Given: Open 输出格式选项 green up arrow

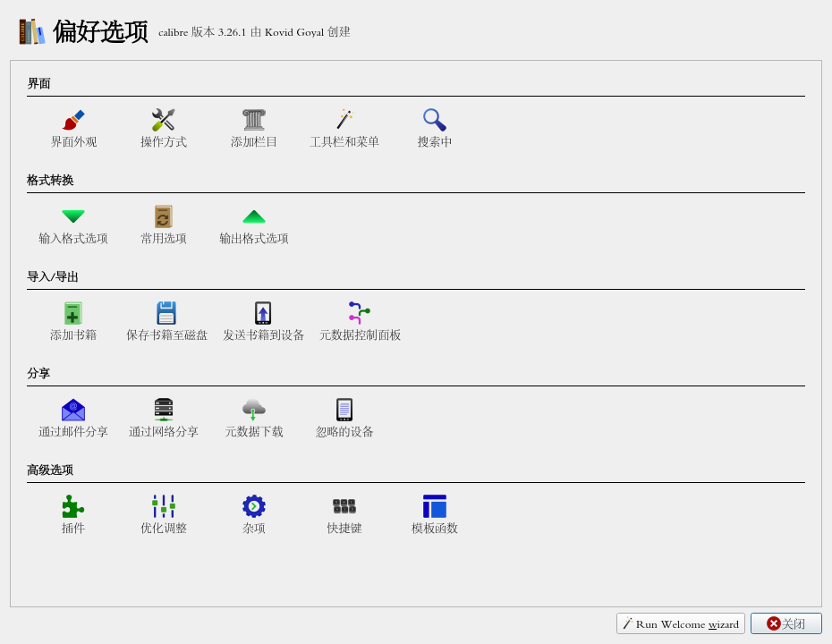Looking at the screenshot, I should [254, 216].
